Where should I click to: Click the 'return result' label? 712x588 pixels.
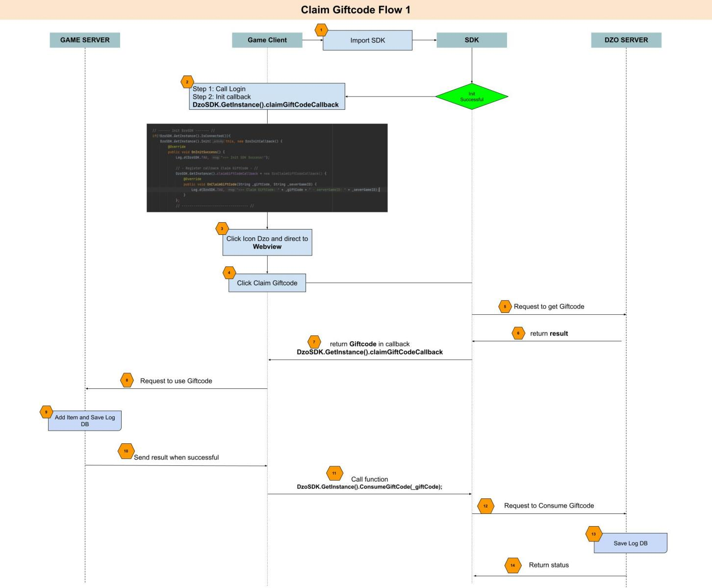click(549, 333)
